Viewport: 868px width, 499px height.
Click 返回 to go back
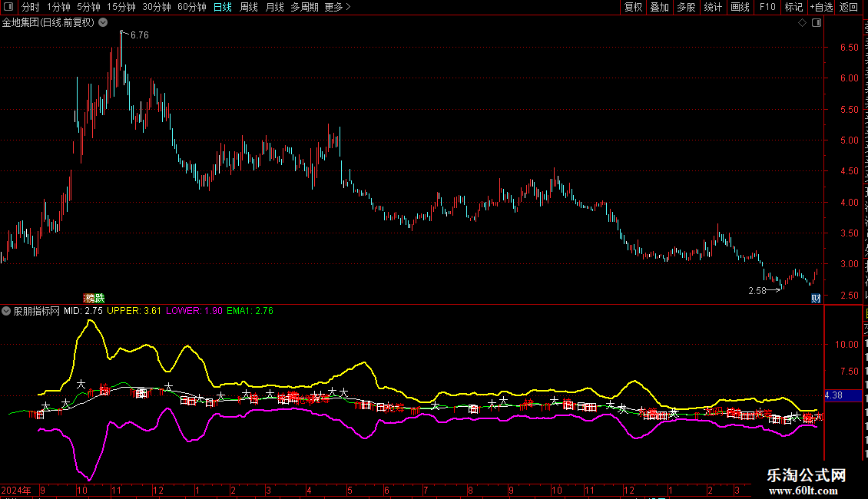[x=848, y=7]
